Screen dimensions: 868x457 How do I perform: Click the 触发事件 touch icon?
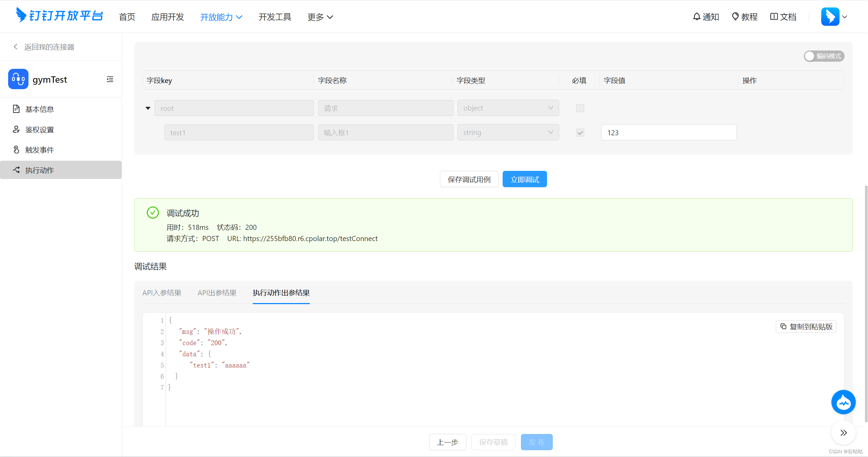[x=16, y=150]
